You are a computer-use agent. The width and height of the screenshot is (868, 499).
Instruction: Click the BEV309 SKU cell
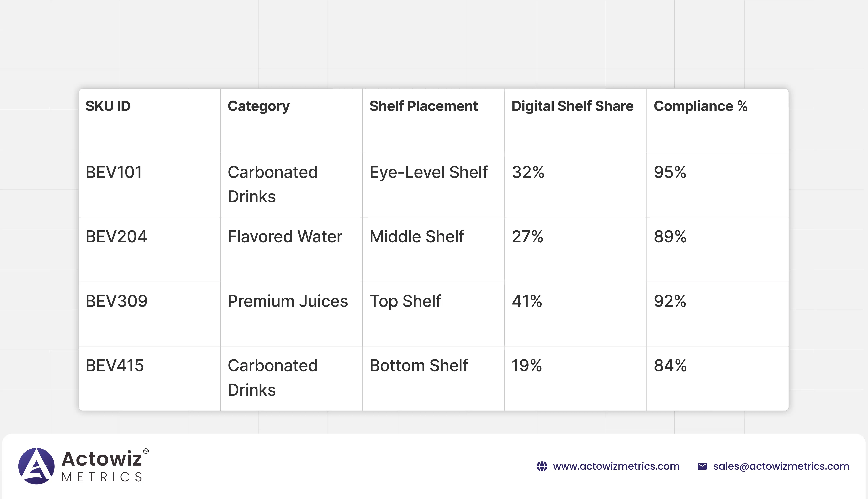(x=116, y=301)
